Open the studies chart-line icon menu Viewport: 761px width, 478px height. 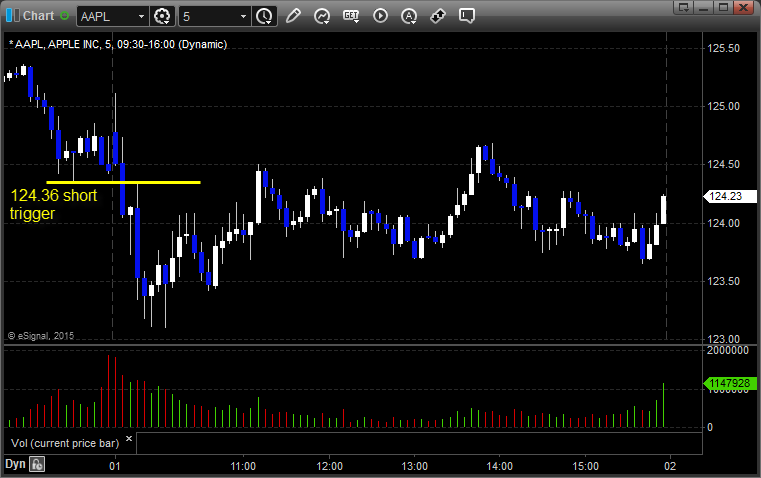pyautogui.click(x=322, y=16)
